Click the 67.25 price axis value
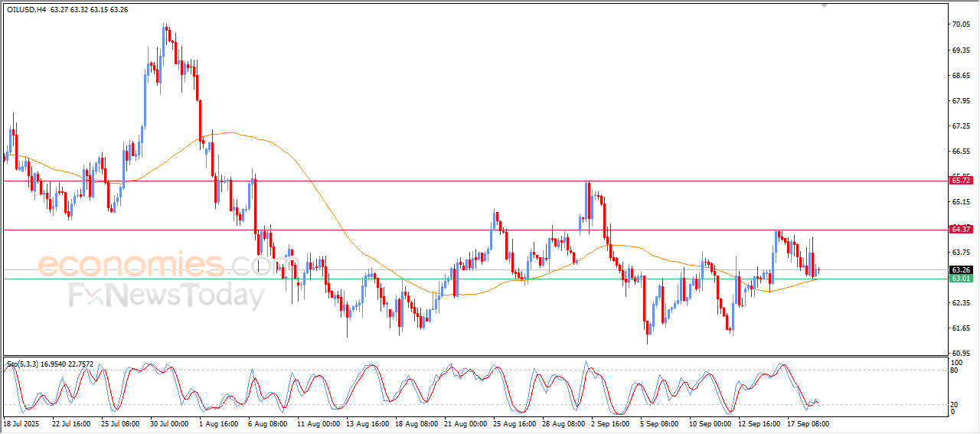980x434 pixels. pos(960,126)
